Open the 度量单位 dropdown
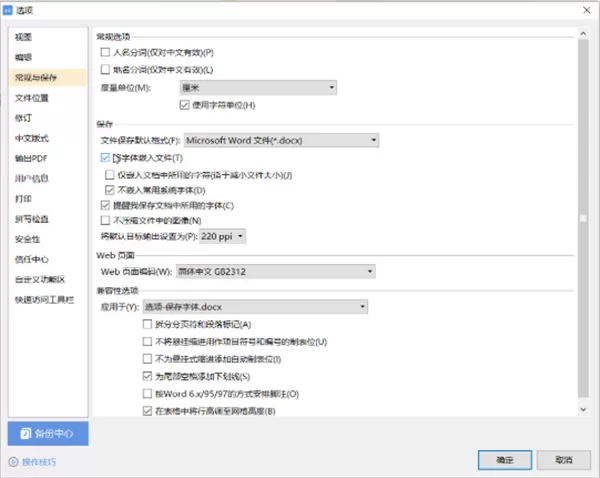Viewport: 600px width, 478px height. point(258,88)
